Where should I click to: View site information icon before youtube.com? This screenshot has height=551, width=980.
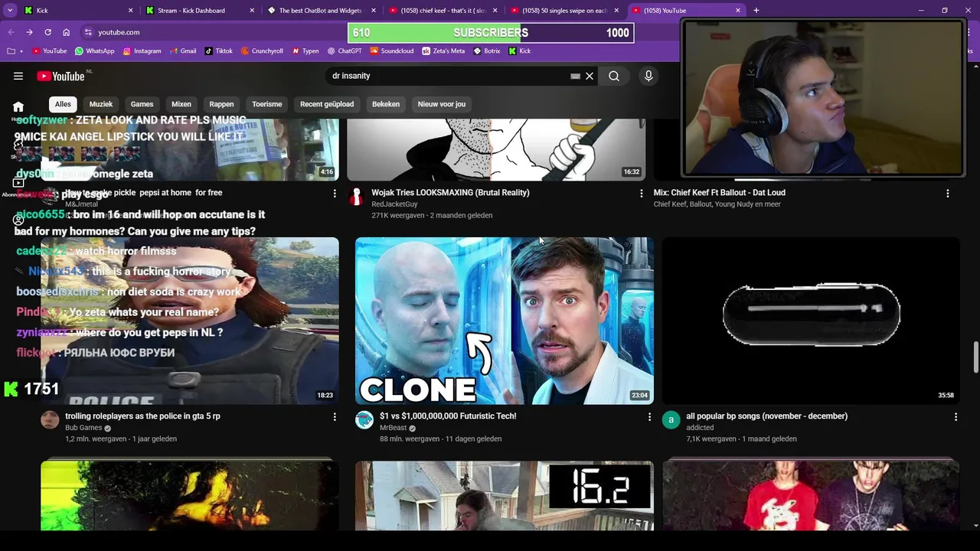coord(88,32)
